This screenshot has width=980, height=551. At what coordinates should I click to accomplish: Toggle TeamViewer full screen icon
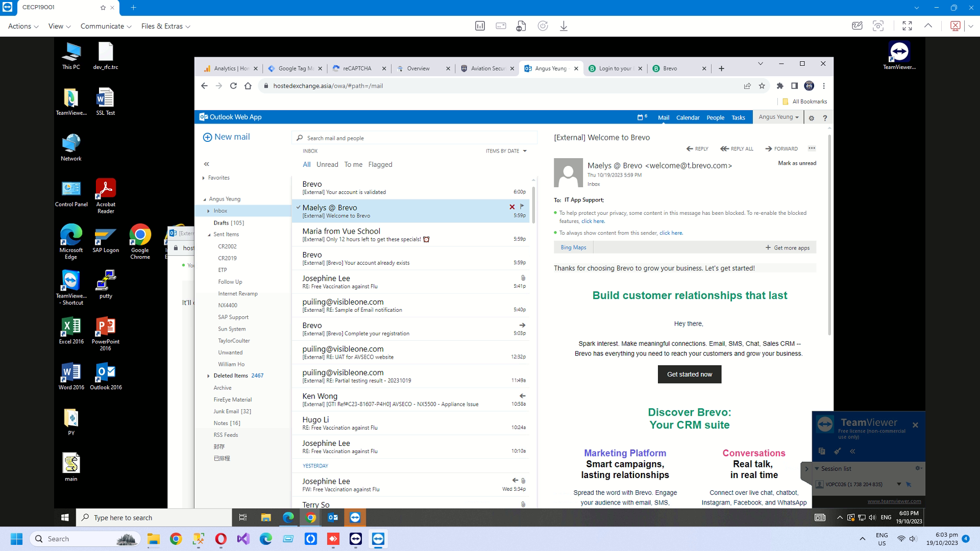pos(907,26)
